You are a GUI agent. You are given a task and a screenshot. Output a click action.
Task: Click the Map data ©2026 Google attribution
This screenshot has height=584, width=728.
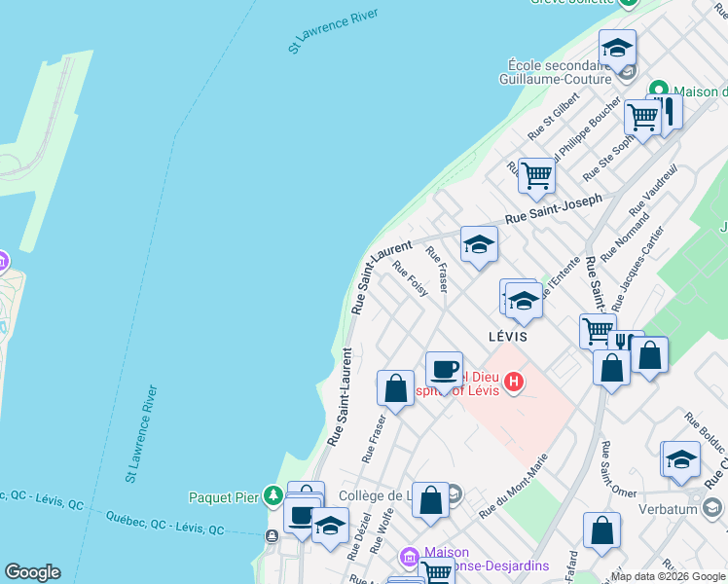tap(668, 577)
